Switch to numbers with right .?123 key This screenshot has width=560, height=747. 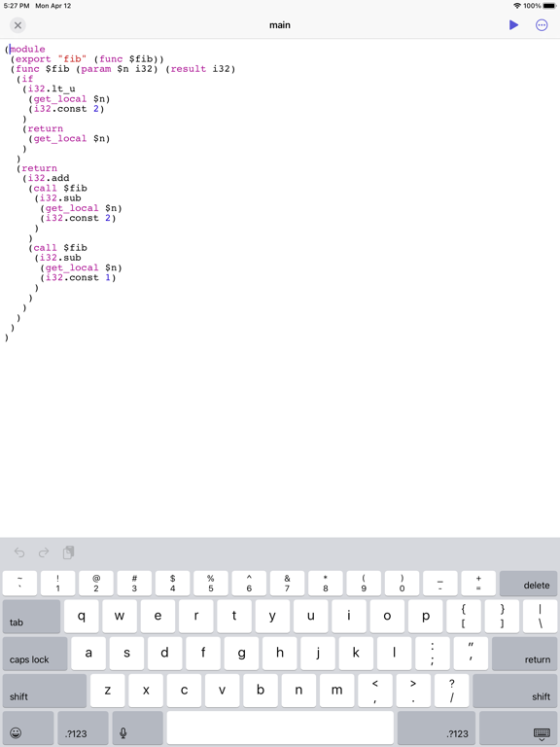tap(437, 728)
